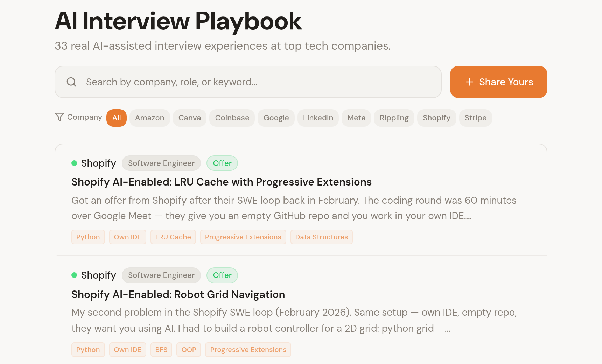Filter results by Coinbase
602x364 pixels.
232,118
